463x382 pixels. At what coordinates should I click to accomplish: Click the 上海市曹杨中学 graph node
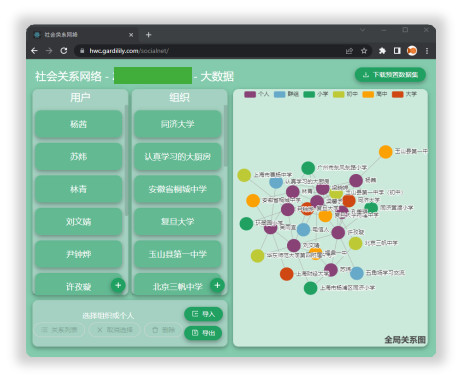[x=244, y=175]
